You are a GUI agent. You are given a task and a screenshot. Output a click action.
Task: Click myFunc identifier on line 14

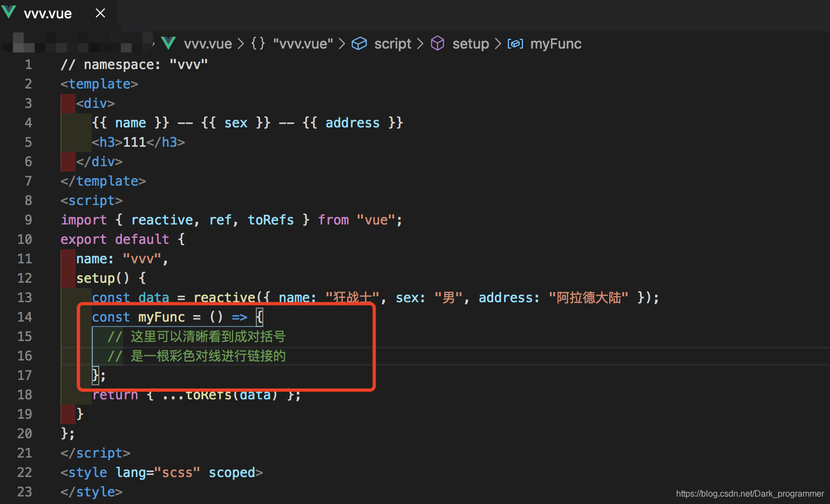(161, 317)
